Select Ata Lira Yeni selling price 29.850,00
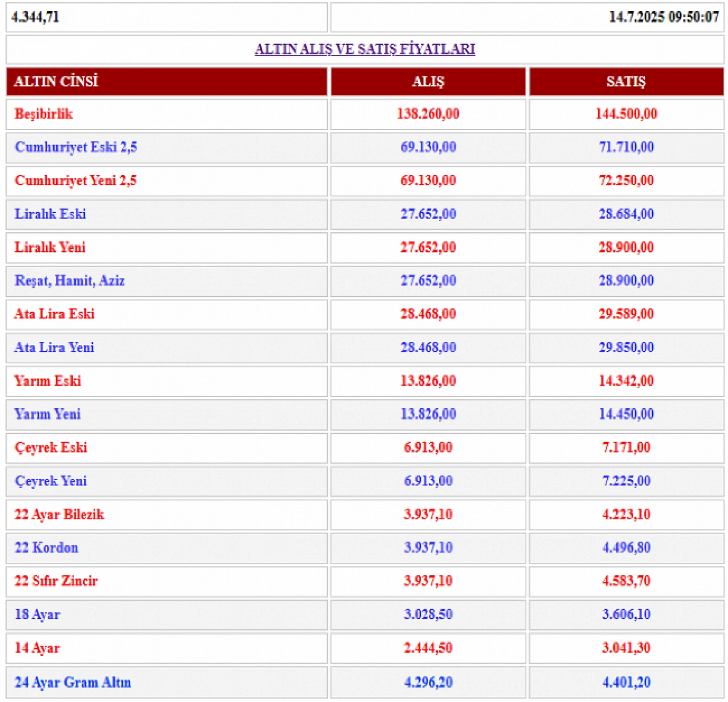Image resolution: width=728 pixels, height=702 pixels. coord(626,347)
